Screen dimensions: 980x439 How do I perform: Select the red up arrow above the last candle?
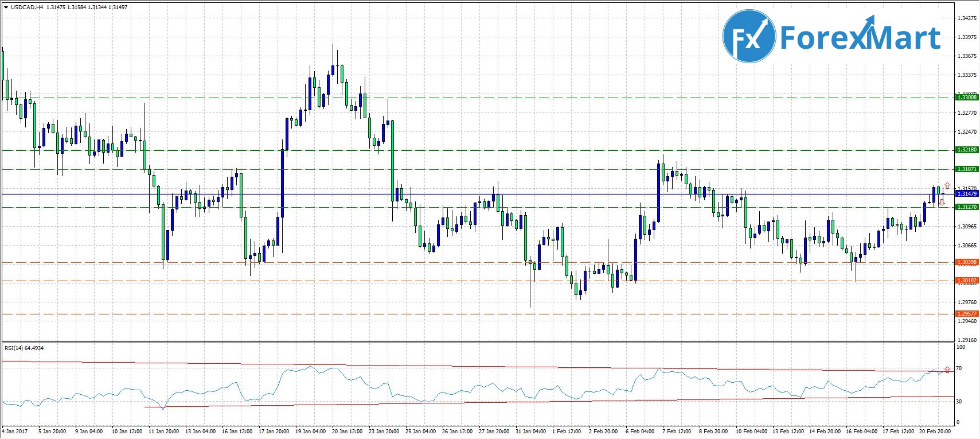947,186
